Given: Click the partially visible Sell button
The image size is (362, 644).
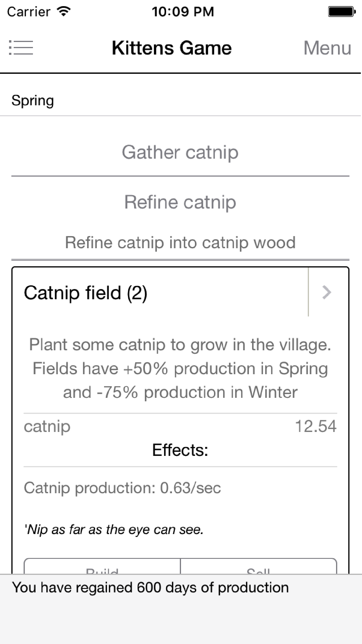Looking at the screenshot, I should point(259,567).
